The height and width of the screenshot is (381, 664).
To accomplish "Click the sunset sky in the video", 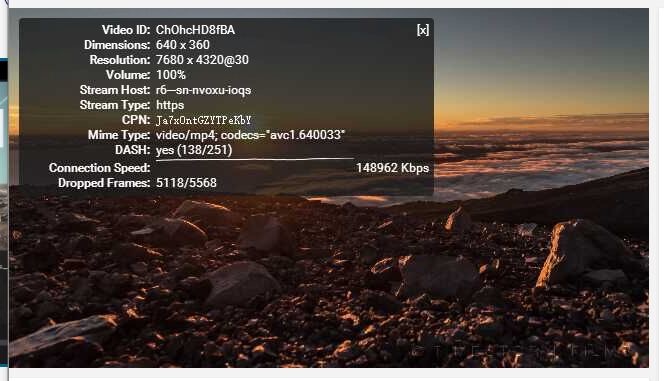I will coord(542,64).
